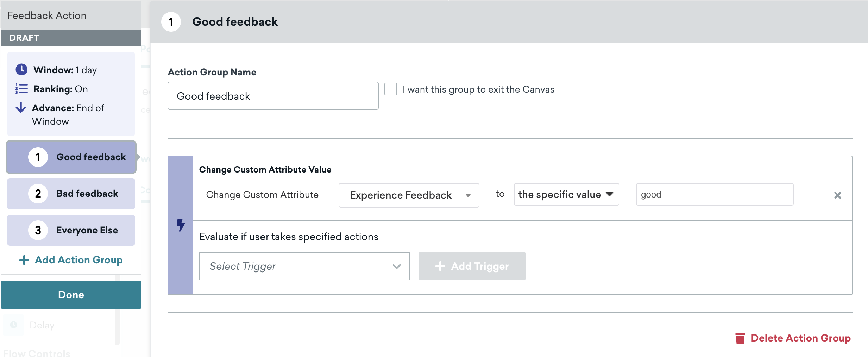Check 'I want this group to exit the Canvas'
Image resolution: width=868 pixels, height=357 pixels.
(391, 89)
